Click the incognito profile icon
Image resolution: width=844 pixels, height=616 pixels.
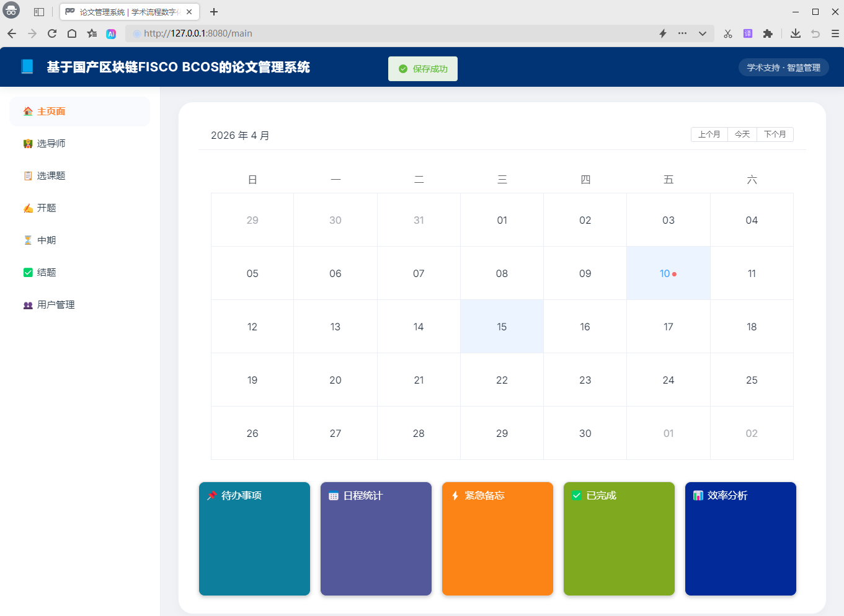11,11
